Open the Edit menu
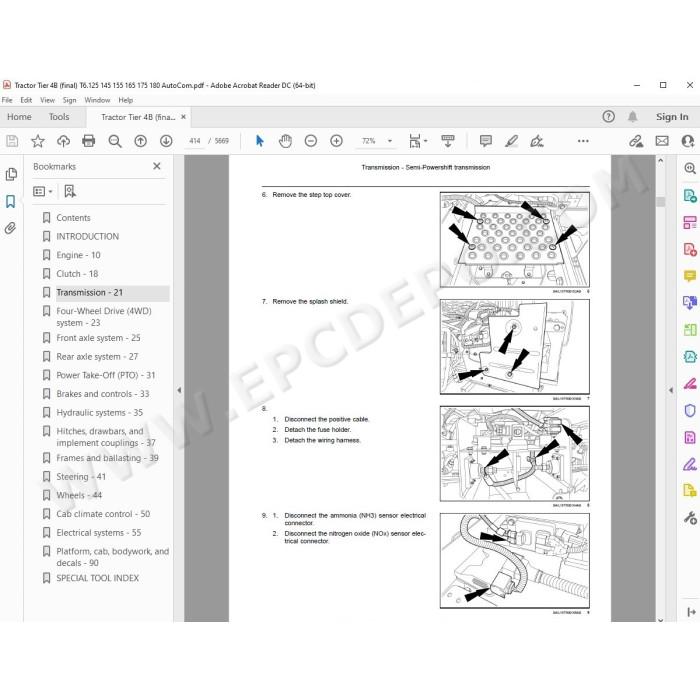Image resolution: width=700 pixels, height=700 pixels. [x=26, y=100]
